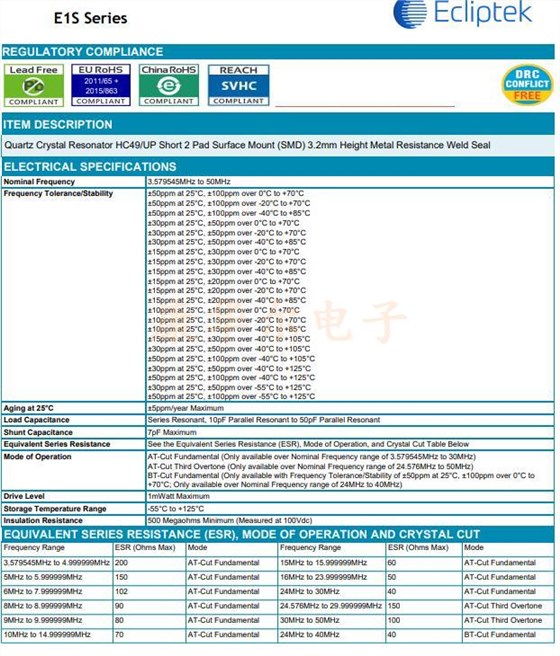Select the Aging at 25°C label
Viewport: 560px width, 656px height.
pos(28,408)
